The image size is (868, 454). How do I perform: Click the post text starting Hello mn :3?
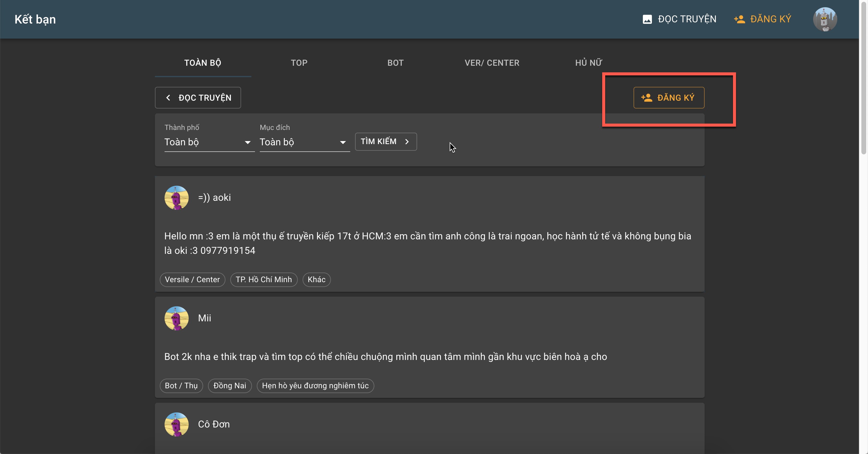pos(428,243)
